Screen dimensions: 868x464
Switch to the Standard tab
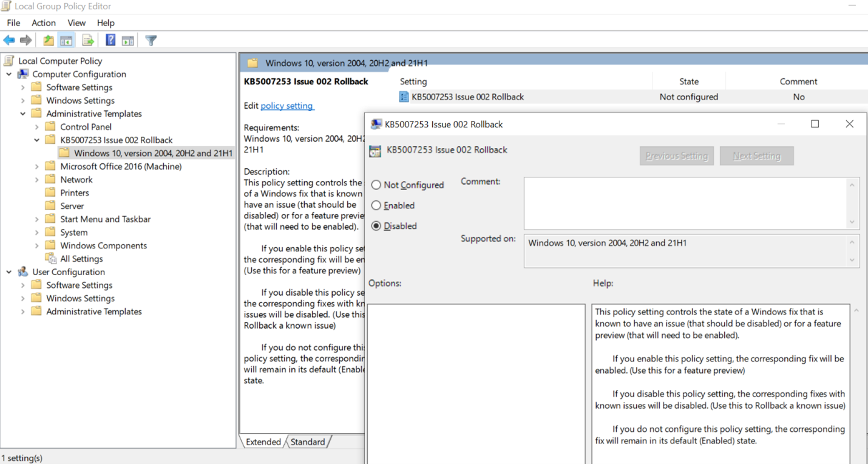click(308, 442)
